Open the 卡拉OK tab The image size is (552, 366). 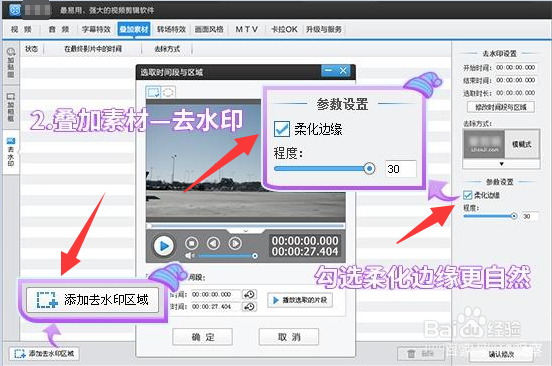[x=284, y=29]
